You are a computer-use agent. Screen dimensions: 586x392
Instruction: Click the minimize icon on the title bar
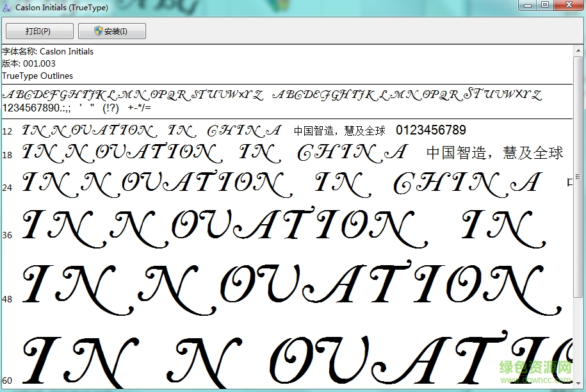(527, 5)
